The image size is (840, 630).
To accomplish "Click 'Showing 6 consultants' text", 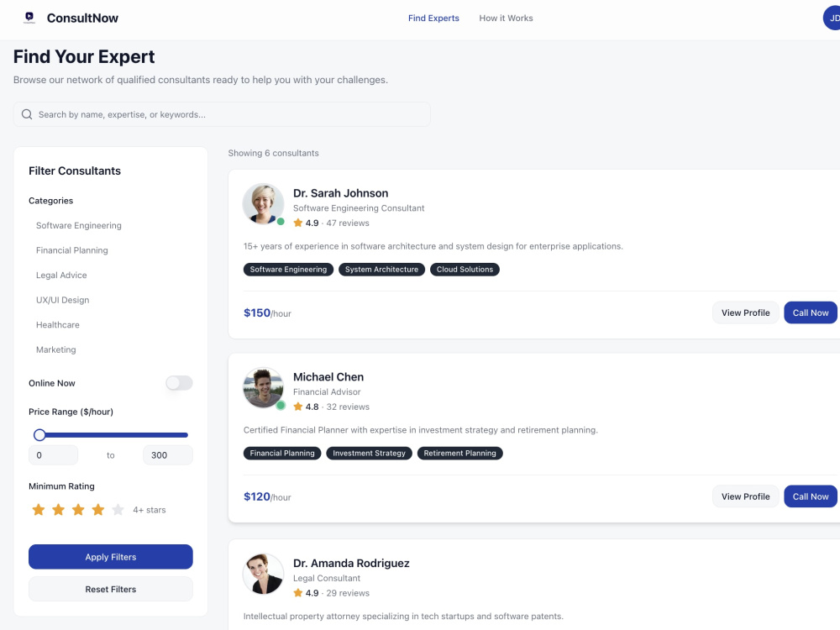I will (273, 153).
